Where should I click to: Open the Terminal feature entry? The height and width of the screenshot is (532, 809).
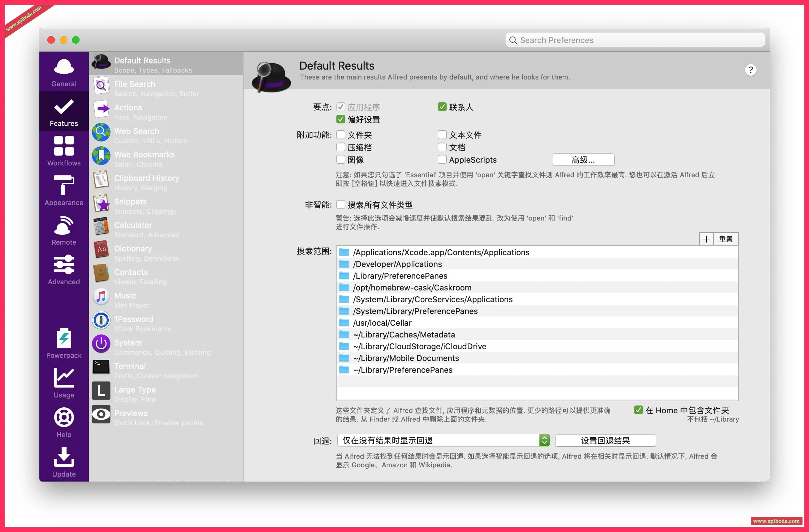[x=166, y=369]
